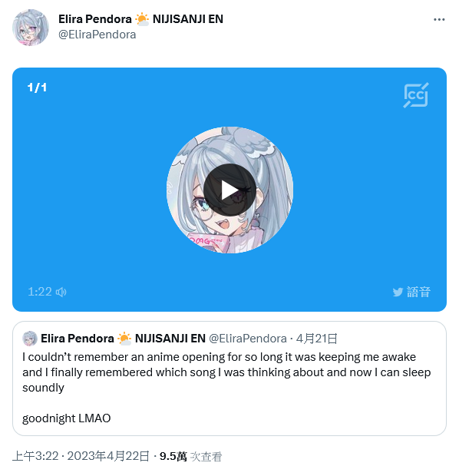
Task: Click the Elira Pendora display name in header
Action: point(95,19)
